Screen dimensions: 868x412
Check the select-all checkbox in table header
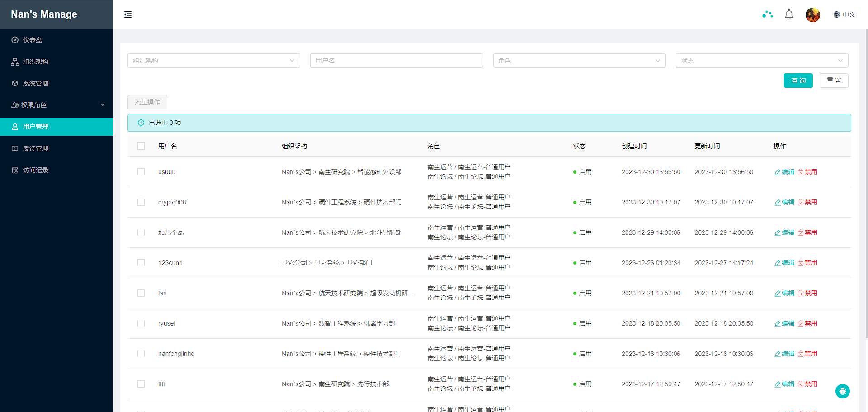tap(141, 146)
